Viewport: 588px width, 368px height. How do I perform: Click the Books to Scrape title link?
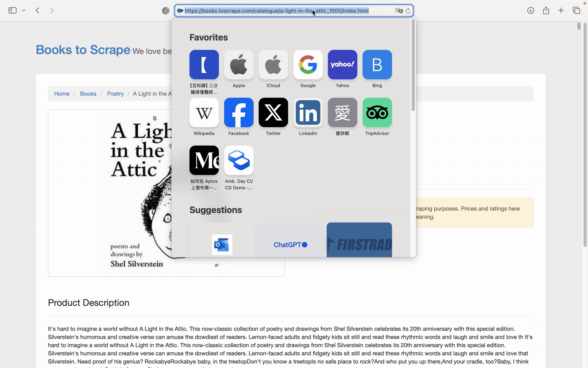click(x=83, y=50)
